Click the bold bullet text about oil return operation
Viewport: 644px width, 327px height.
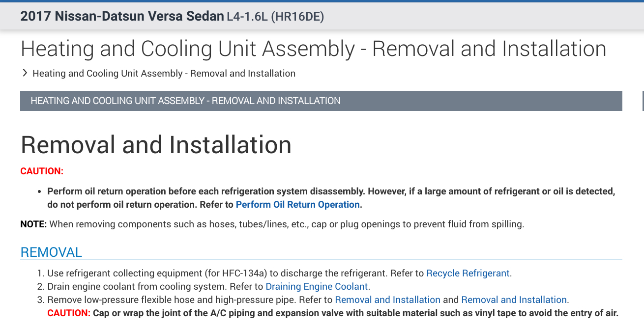[x=331, y=198]
